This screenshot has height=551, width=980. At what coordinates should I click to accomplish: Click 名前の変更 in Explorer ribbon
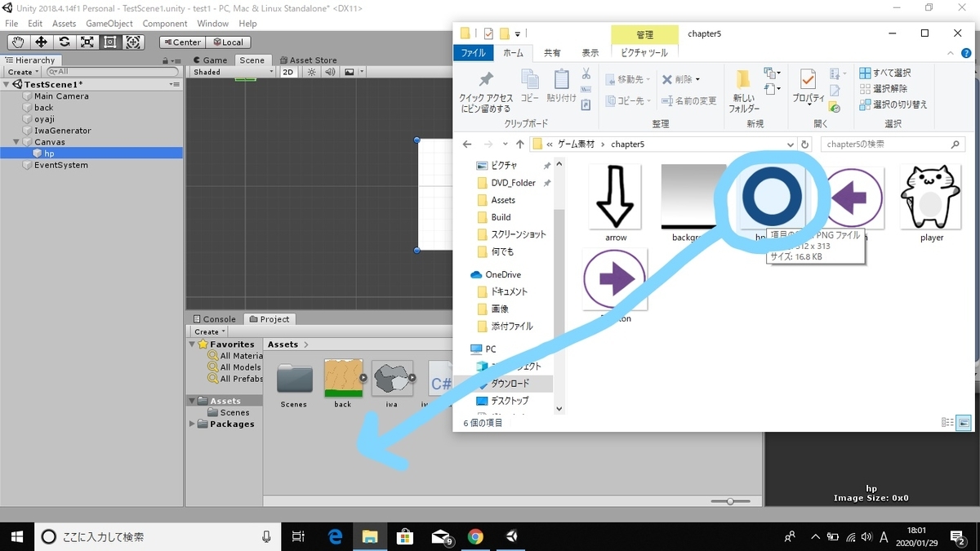tap(688, 101)
